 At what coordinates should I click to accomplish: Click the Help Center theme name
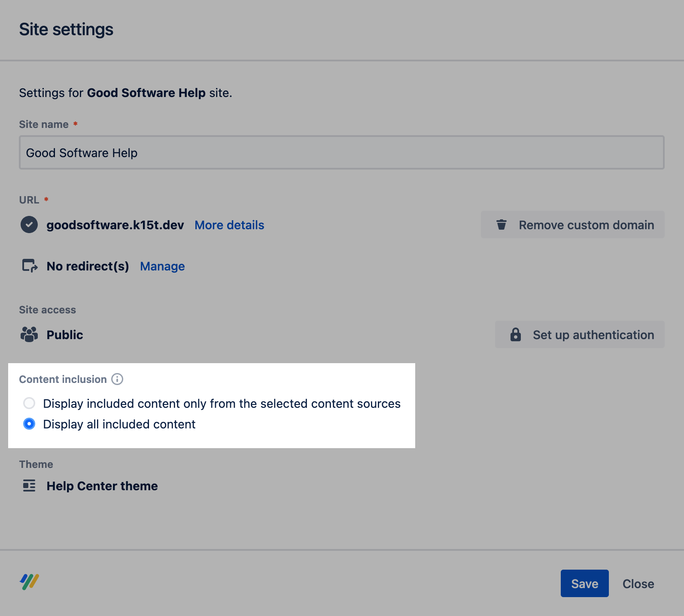pyautogui.click(x=102, y=486)
